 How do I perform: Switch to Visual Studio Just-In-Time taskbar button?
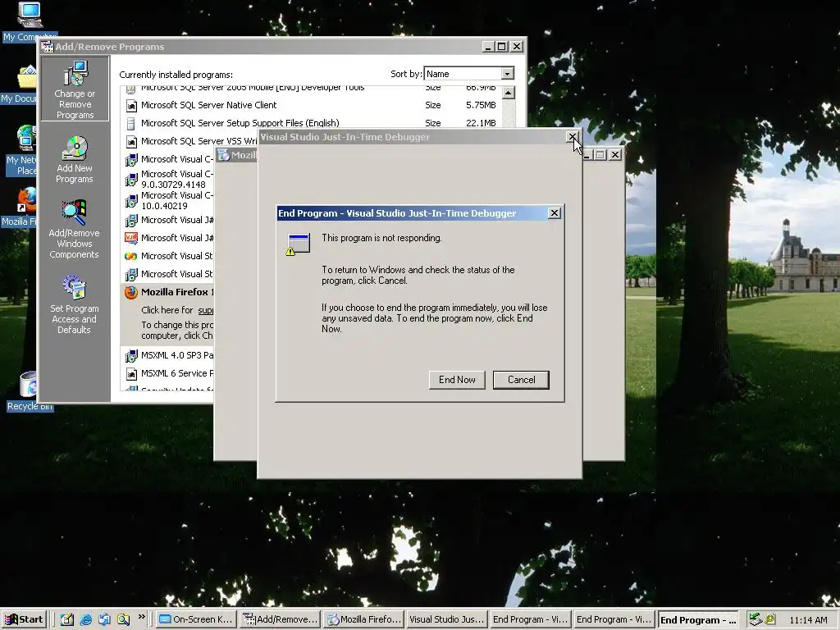(447, 619)
